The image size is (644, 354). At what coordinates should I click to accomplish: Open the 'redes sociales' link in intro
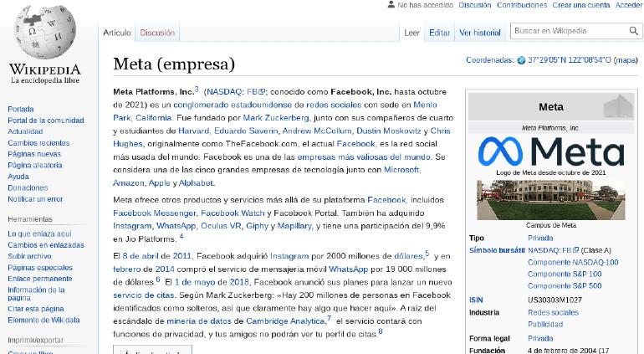point(334,105)
